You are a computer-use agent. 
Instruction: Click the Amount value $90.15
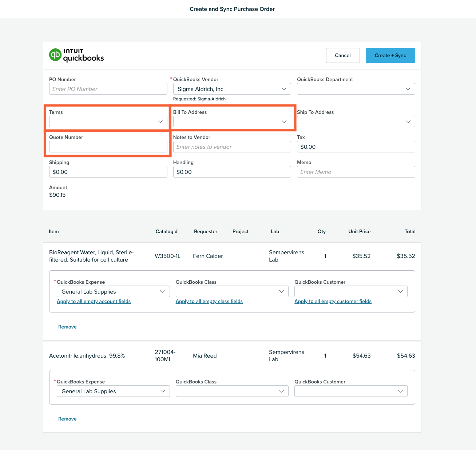click(x=57, y=195)
